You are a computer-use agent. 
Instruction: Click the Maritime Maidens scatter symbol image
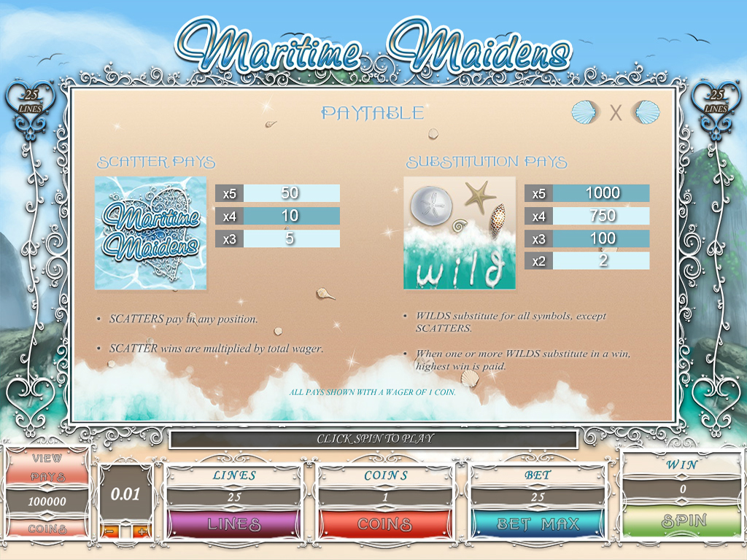(151, 233)
